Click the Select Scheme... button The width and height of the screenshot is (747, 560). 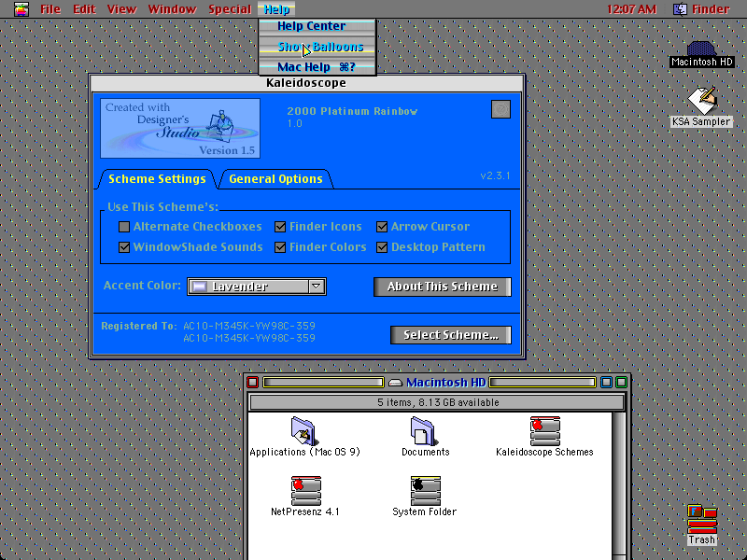pos(451,335)
